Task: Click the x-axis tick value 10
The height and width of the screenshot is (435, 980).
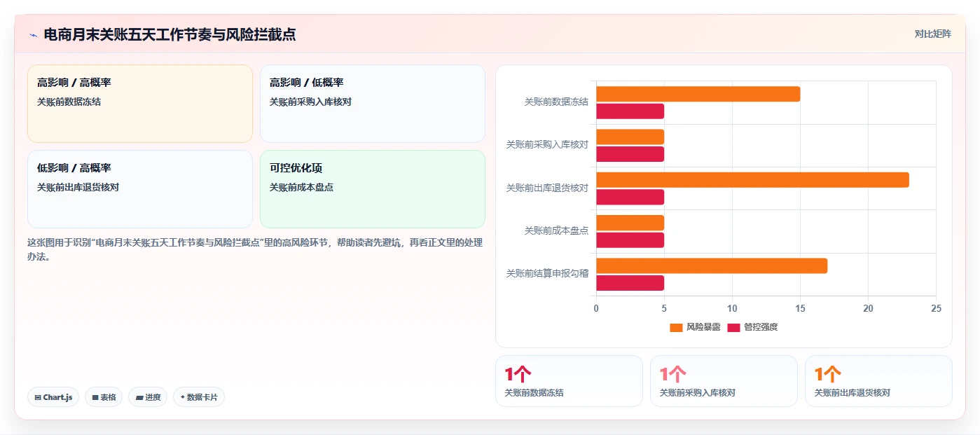Action: point(732,308)
